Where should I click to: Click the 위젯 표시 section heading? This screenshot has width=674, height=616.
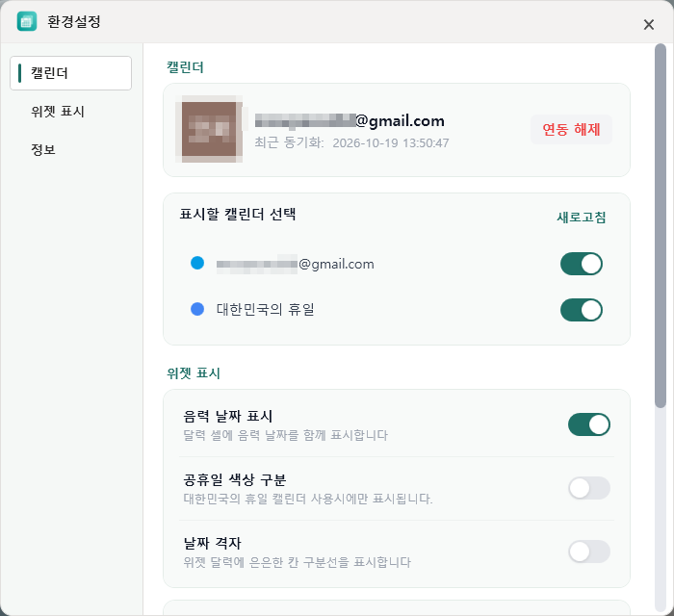(194, 373)
